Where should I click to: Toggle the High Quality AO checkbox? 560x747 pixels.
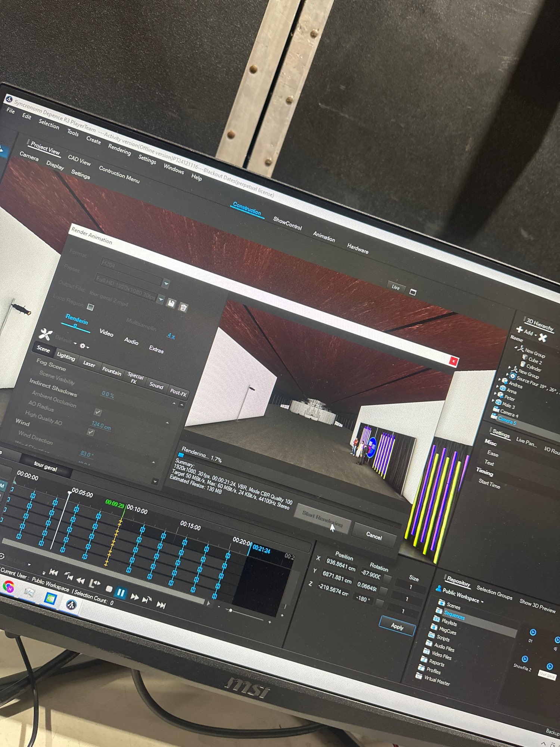[x=91, y=432]
